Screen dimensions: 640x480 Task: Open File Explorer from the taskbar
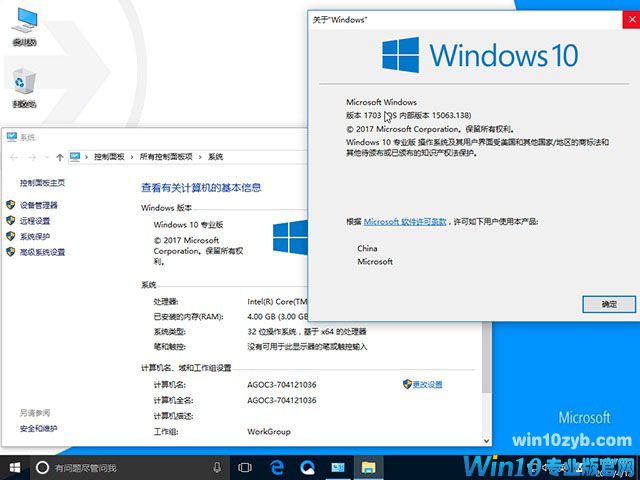[369, 468]
